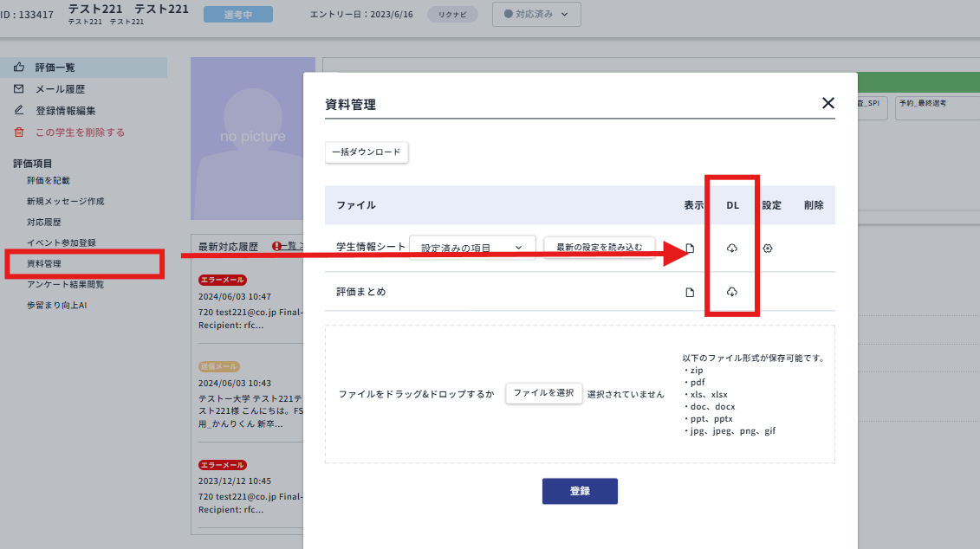980x549 pixels.
Task: Click download icon for 評価まとめ
Action: click(731, 292)
